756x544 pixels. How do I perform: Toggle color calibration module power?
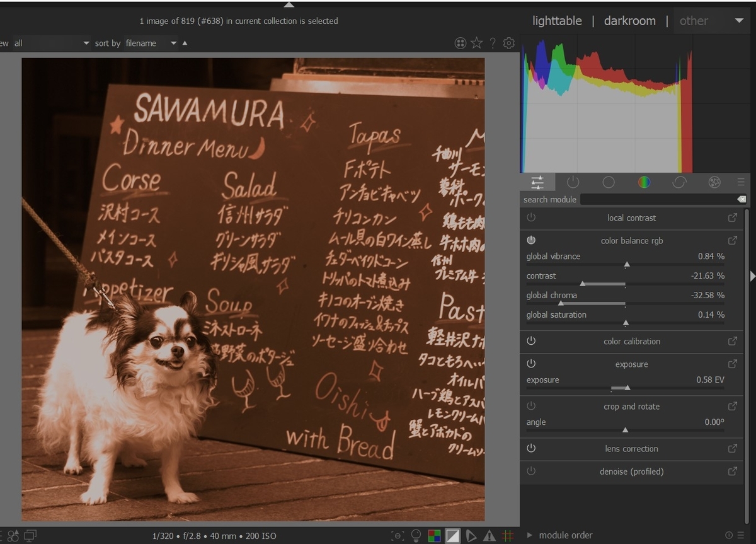pos(531,341)
